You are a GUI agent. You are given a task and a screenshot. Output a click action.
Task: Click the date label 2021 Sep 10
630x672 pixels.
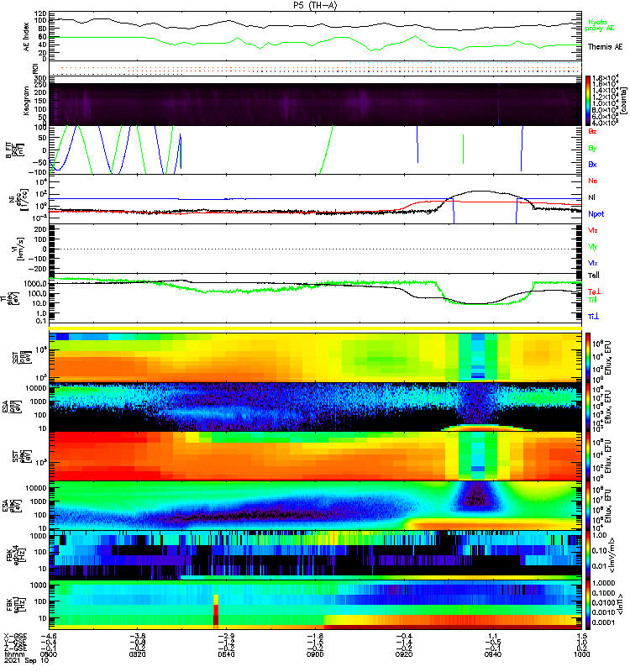(x=26, y=660)
